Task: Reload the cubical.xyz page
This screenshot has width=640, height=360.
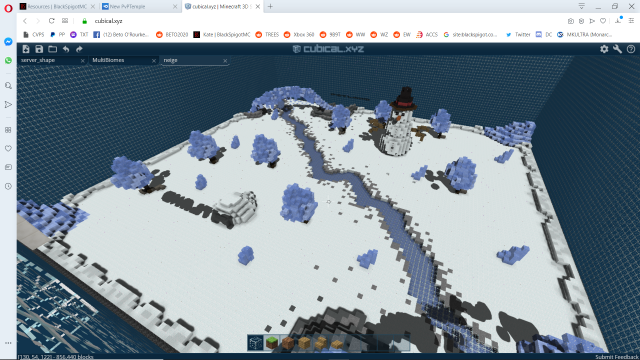Action: (51, 21)
